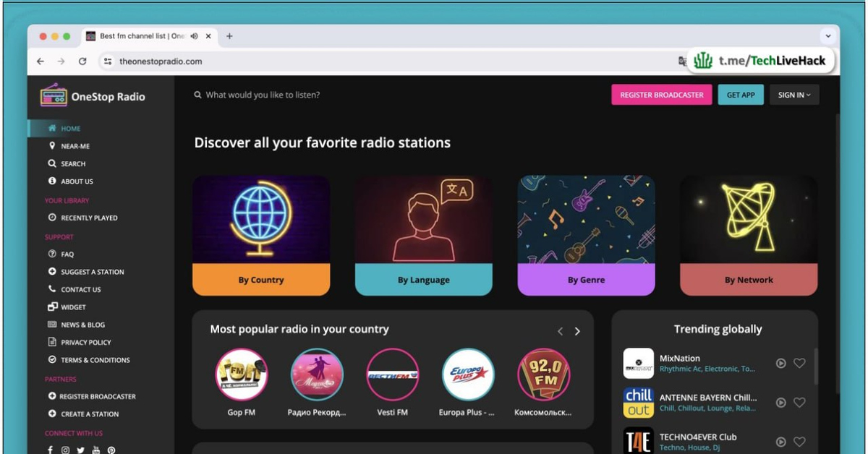Open the Twitter social icon
868x454 pixels.
click(x=81, y=450)
